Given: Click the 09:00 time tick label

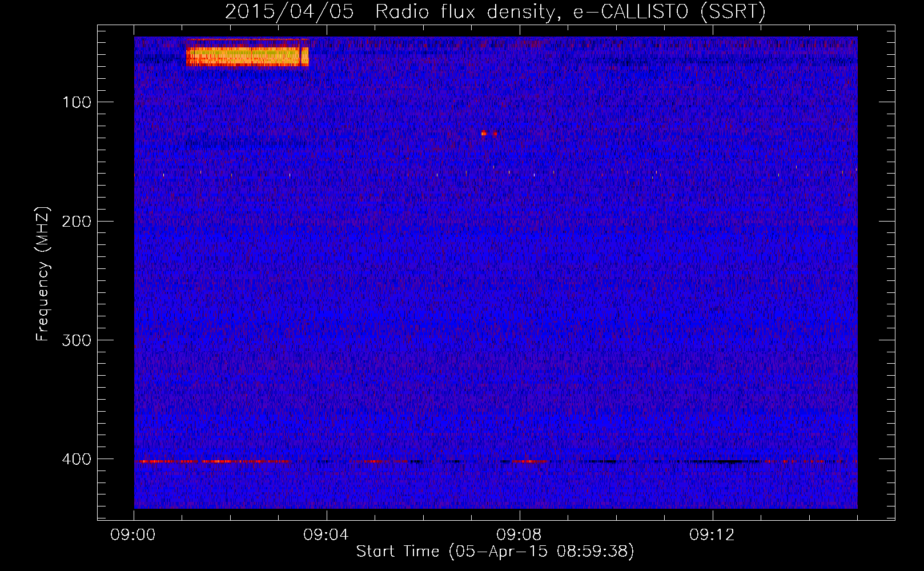Looking at the screenshot, I should coord(134,535).
